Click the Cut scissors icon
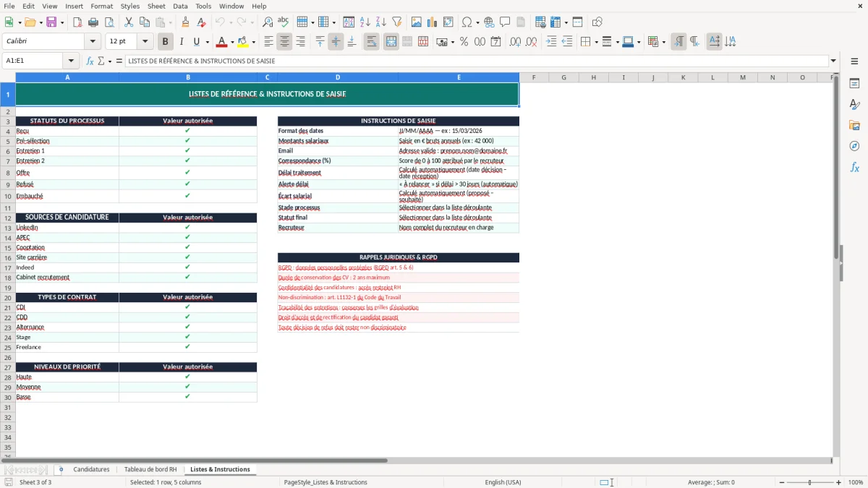868x488 pixels. tap(129, 22)
